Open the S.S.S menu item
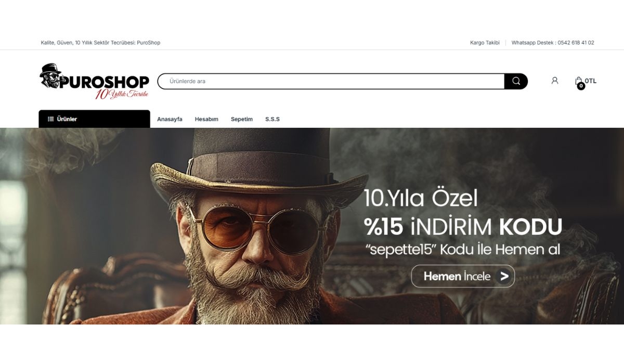This screenshot has width=624, height=364. pos(272,119)
